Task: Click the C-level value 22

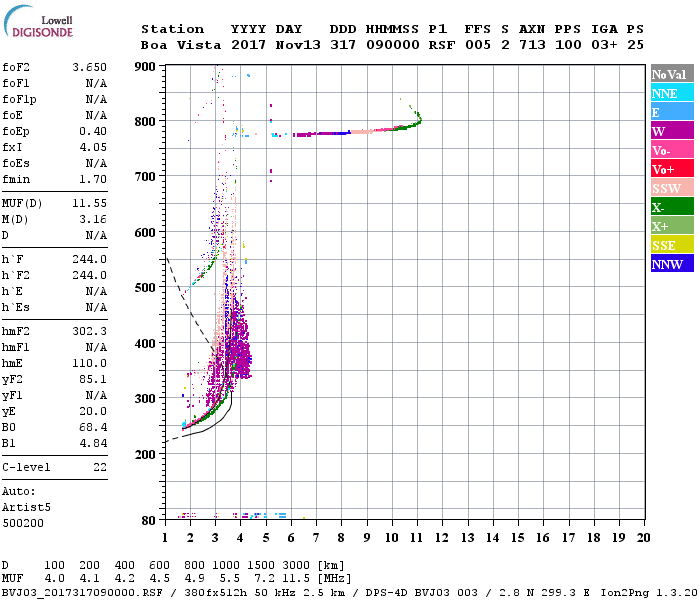Action: coord(100,467)
